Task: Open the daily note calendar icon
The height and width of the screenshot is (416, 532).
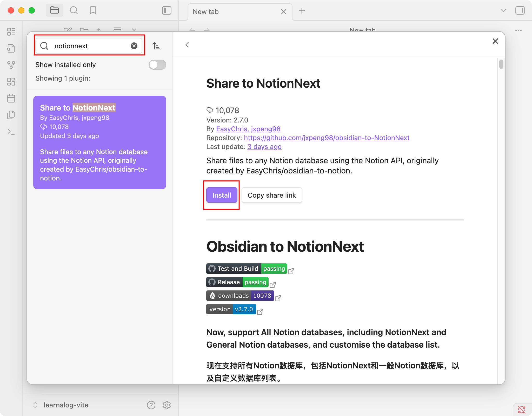Action: 11,98
